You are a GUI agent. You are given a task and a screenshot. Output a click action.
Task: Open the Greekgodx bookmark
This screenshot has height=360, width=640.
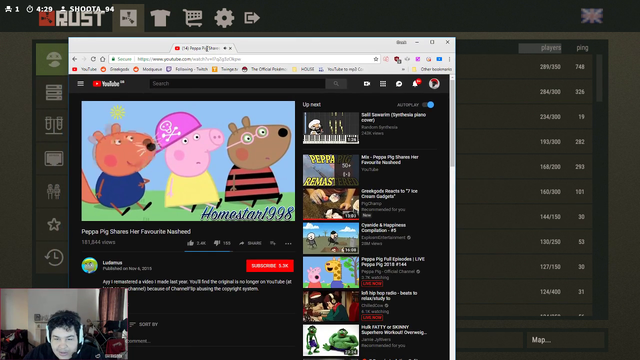click(x=115, y=69)
